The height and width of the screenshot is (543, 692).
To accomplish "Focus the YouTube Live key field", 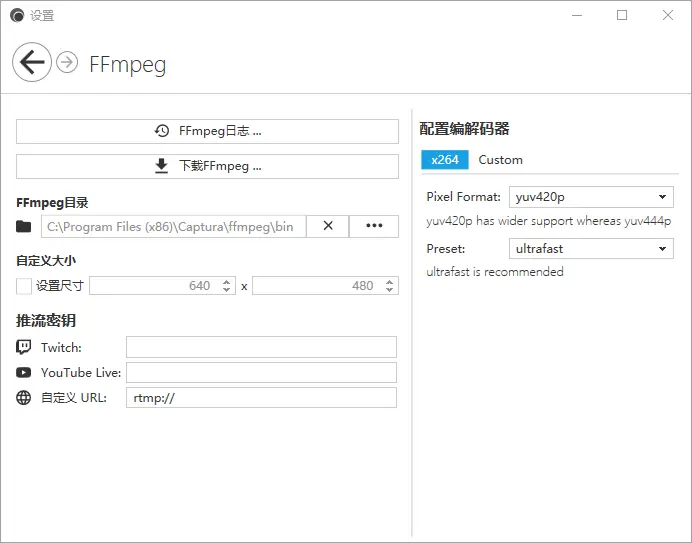I will pos(261,373).
